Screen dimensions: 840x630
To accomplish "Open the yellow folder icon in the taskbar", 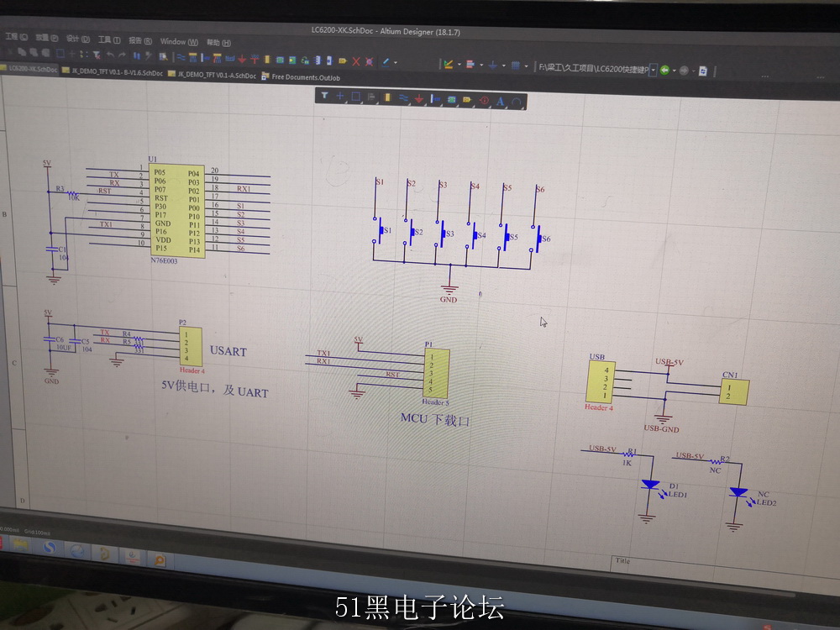I will pos(20,543).
